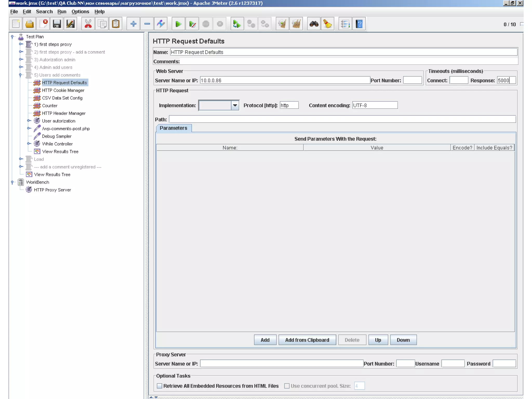
Task: Click the Start no pauses icon
Action: coord(192,24)
